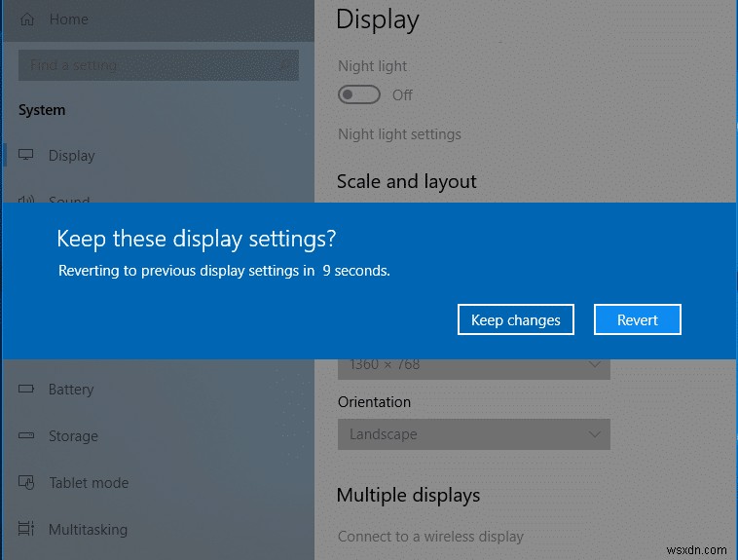Click the Connect to a wireless display link

coord(430,537)
